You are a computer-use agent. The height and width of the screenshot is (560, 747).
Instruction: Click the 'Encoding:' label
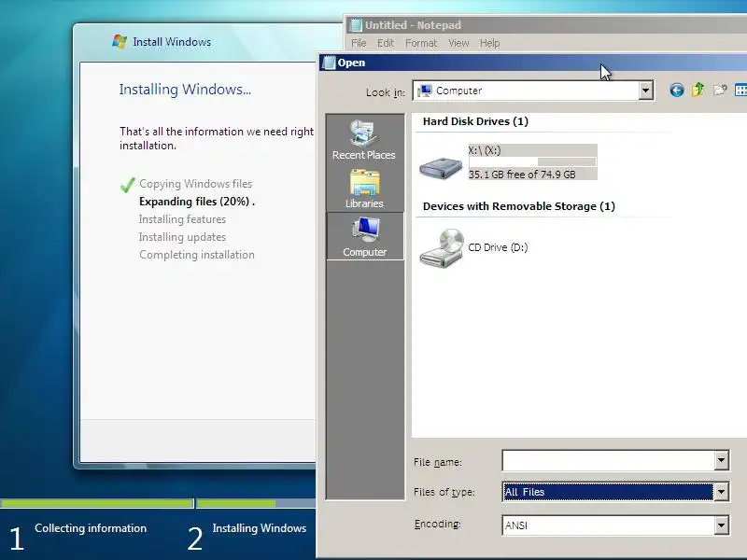click(x=437, y=524)
